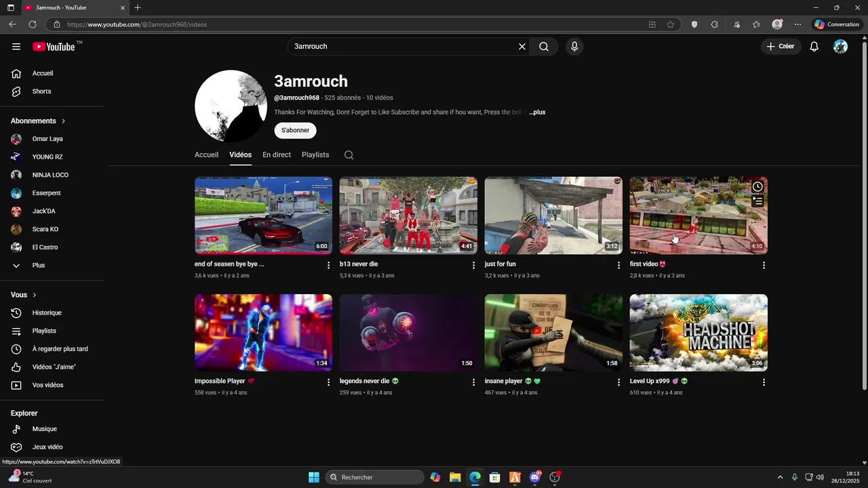
Task: Open options for just for fun
Action: coord(618,265)
